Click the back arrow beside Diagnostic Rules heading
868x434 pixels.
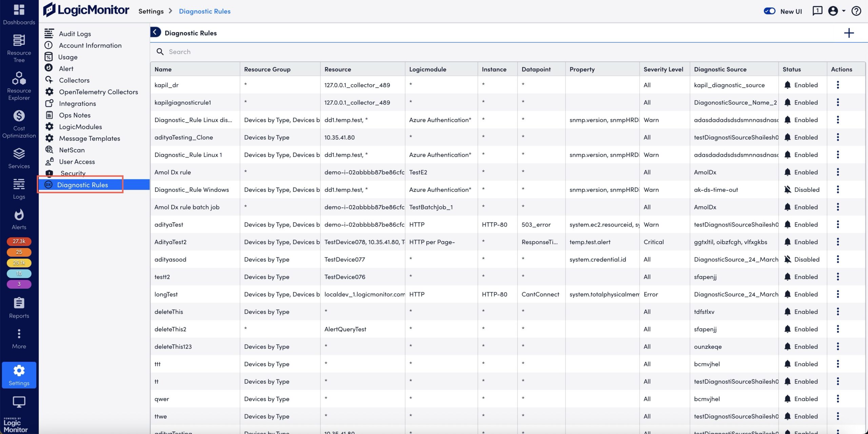[155, 32]
